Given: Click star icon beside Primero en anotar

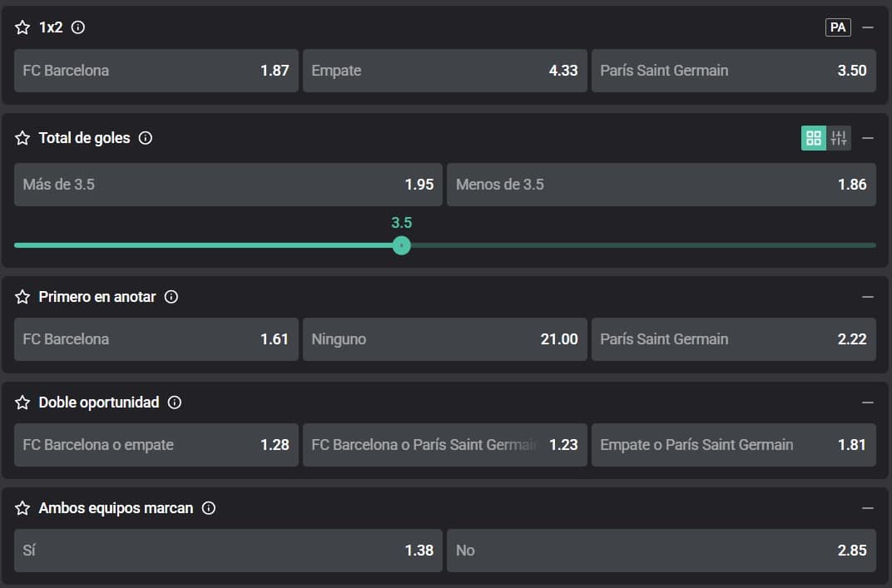Looking at the screenshot, I should tap(22, 297).
